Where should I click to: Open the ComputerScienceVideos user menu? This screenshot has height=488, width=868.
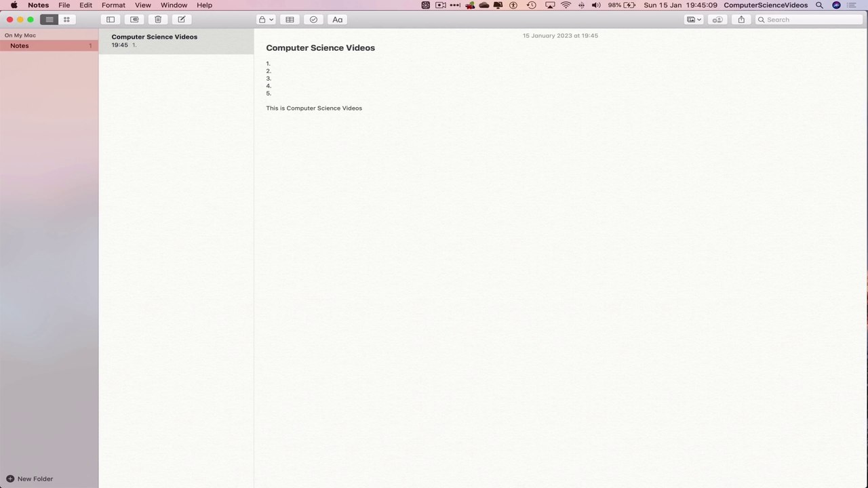(x=766, y=5)
